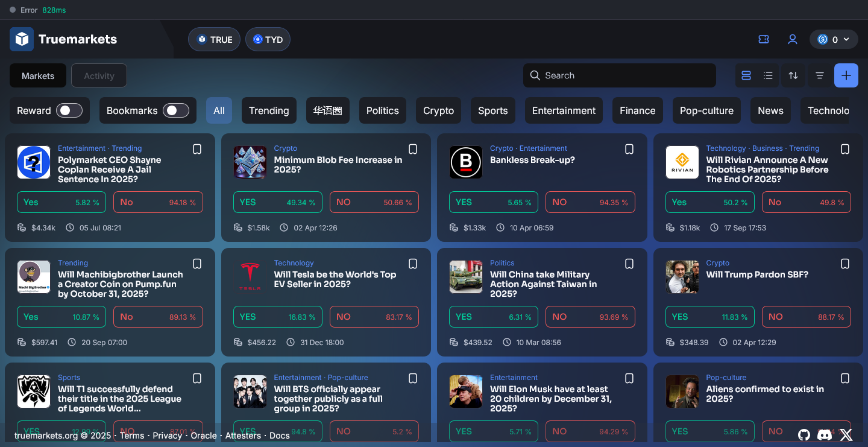Click the blue plus button to add market

pos(846,75)
